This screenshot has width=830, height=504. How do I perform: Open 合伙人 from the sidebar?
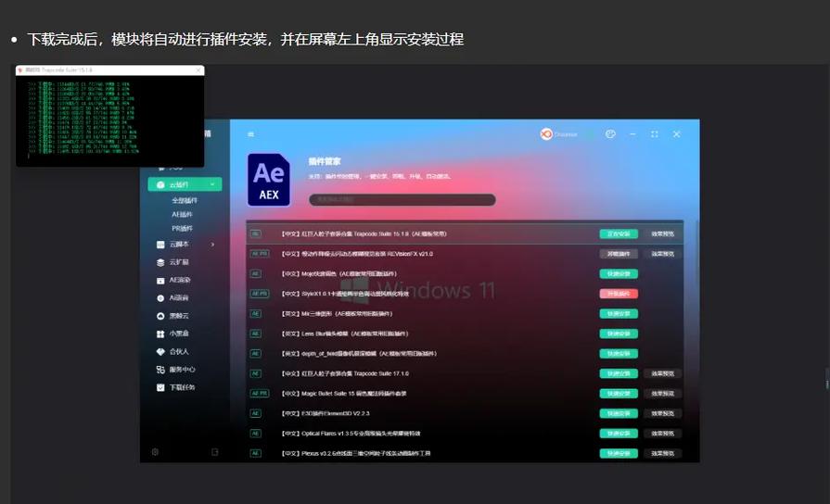coord(179,352)
